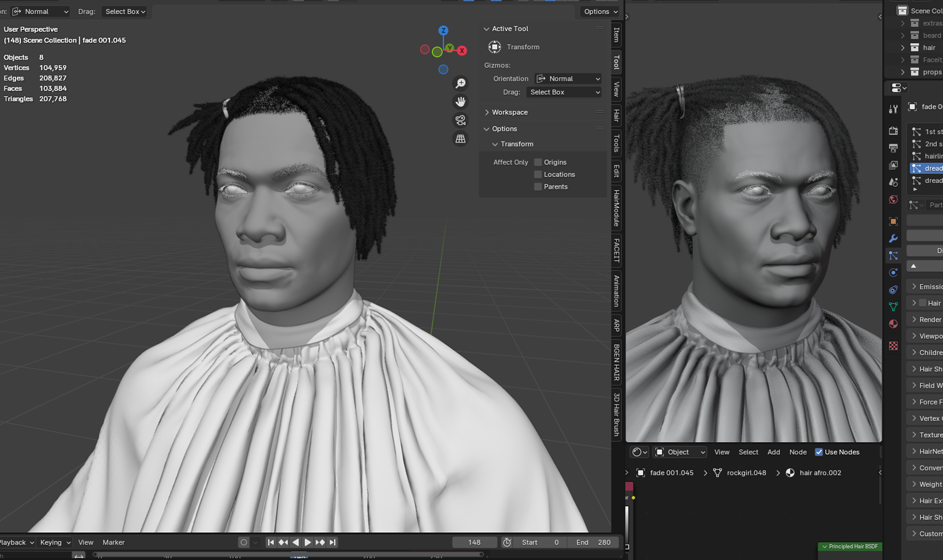Open the Physics properties tab icon
This screenshot has height=560, width=943.
pyautogui.click(x=893, y=272)
